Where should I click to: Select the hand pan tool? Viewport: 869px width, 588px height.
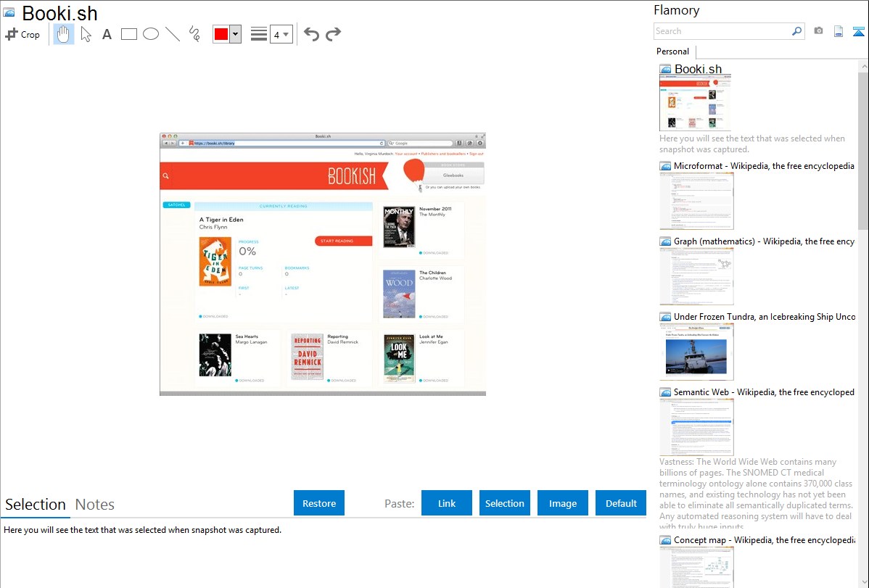pos(64,34)
